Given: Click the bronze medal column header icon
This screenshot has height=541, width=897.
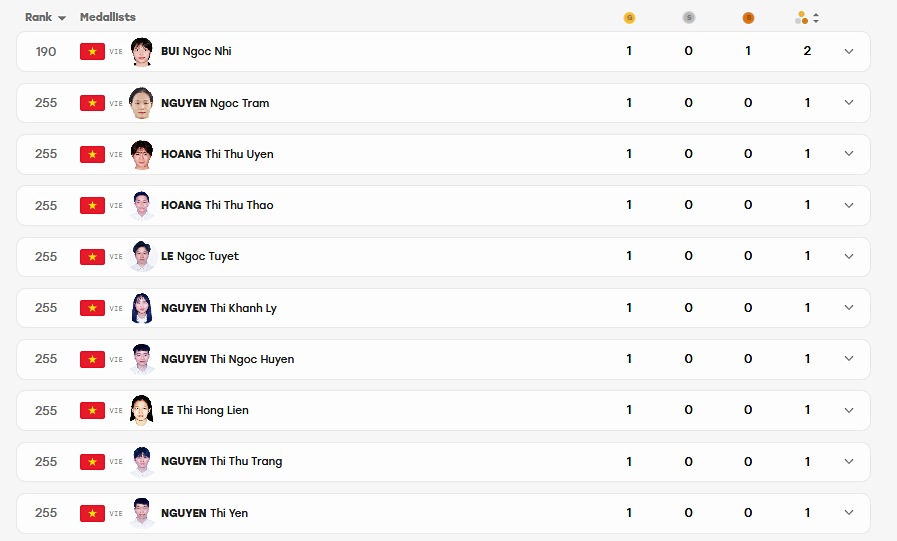Looking at the screenshot, I should click(748, 18).
